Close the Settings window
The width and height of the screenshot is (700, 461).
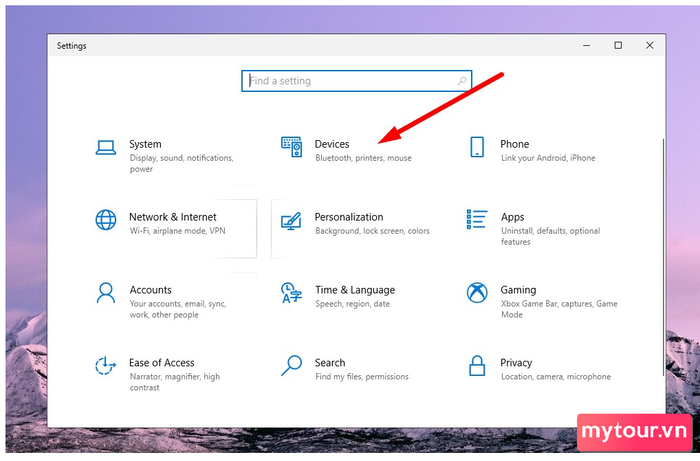coord(650,46)
